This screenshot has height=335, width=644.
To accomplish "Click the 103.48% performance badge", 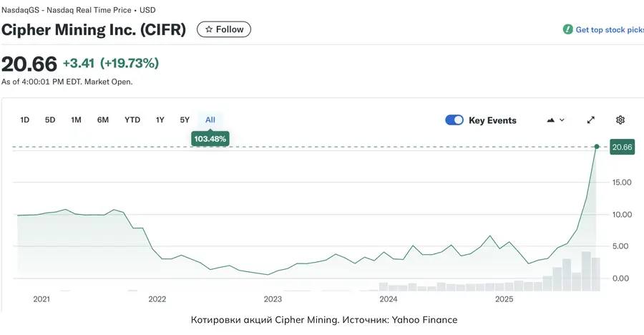I will click(x=210, y=138).
